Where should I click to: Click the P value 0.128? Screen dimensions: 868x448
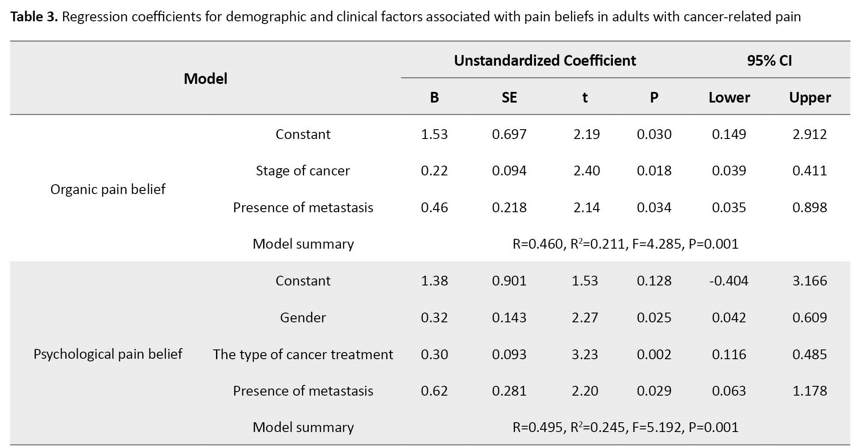coord(654,281)
